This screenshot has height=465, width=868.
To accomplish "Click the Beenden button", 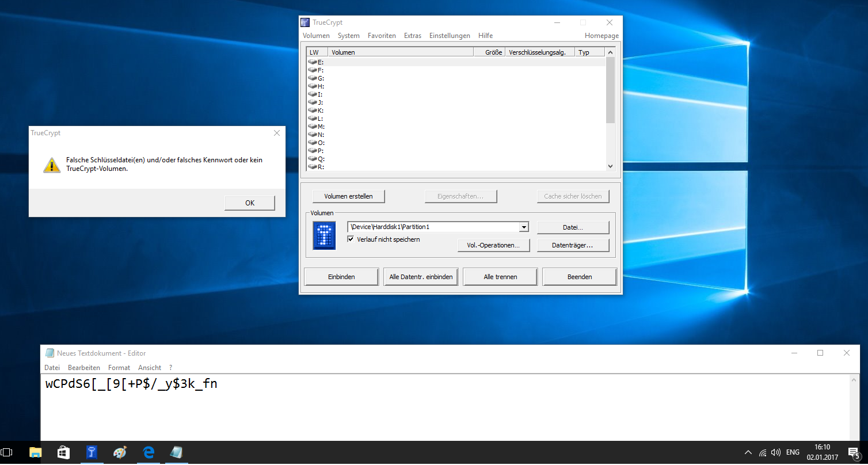I will pos(580,277).
